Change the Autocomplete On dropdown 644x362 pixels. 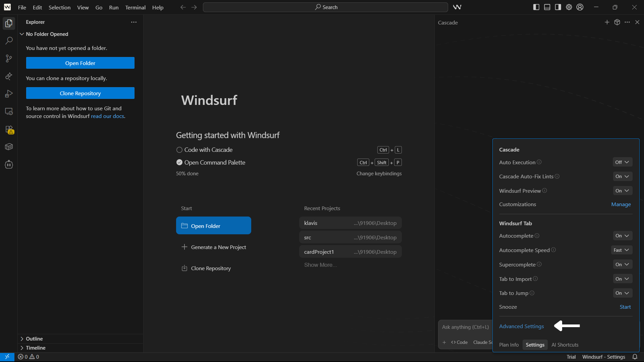click(623, 236)
